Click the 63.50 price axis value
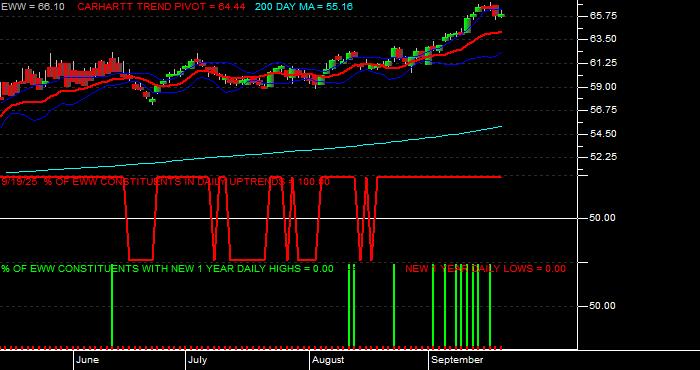 (x=603, y=39)
